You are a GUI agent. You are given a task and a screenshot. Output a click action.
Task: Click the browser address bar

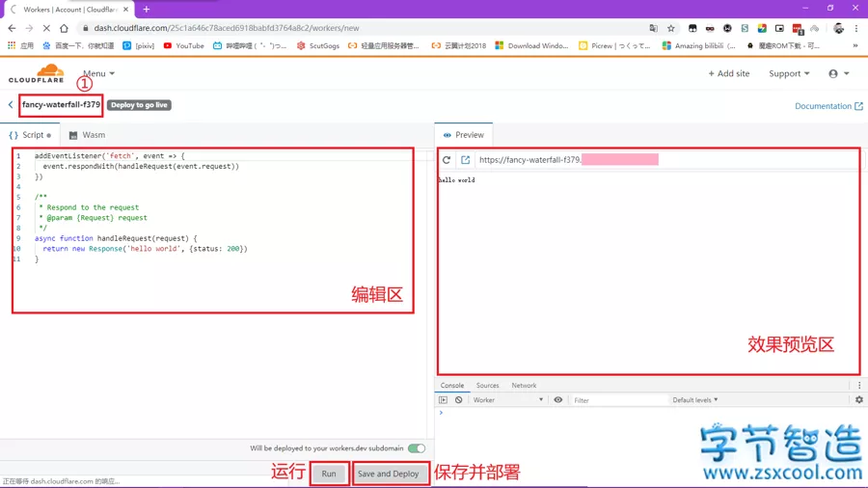[366, 28]
